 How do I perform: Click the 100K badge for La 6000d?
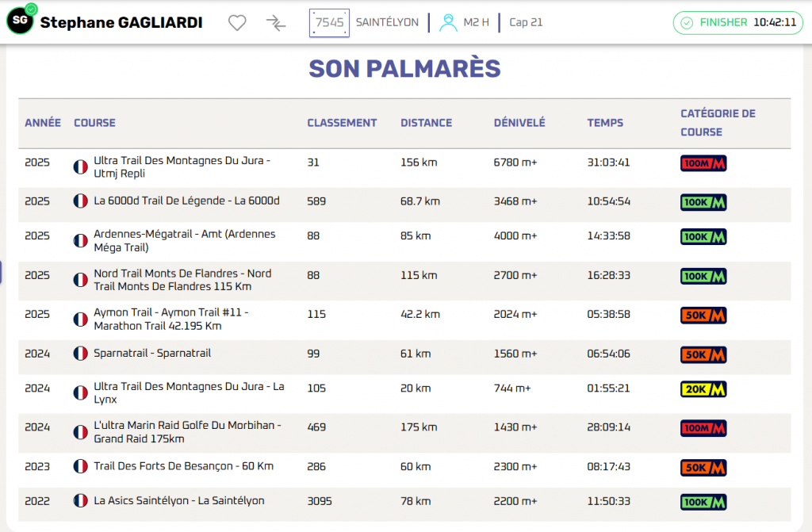703,202
